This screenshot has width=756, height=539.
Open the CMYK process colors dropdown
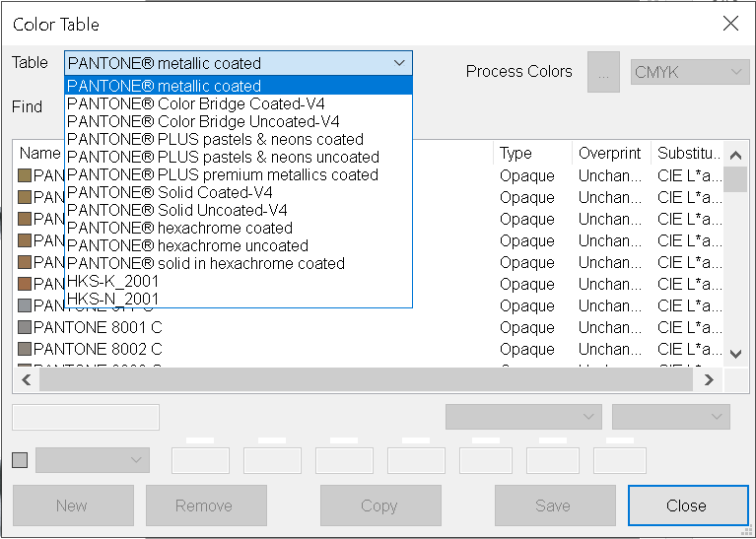(x=690, y=72)
